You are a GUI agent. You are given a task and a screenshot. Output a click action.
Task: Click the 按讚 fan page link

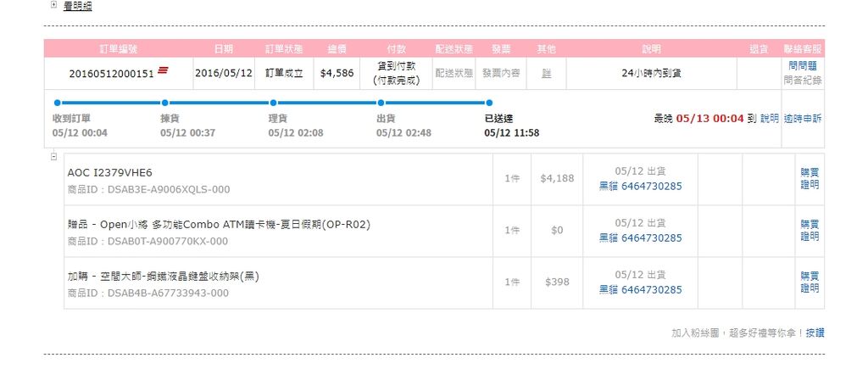815,333
